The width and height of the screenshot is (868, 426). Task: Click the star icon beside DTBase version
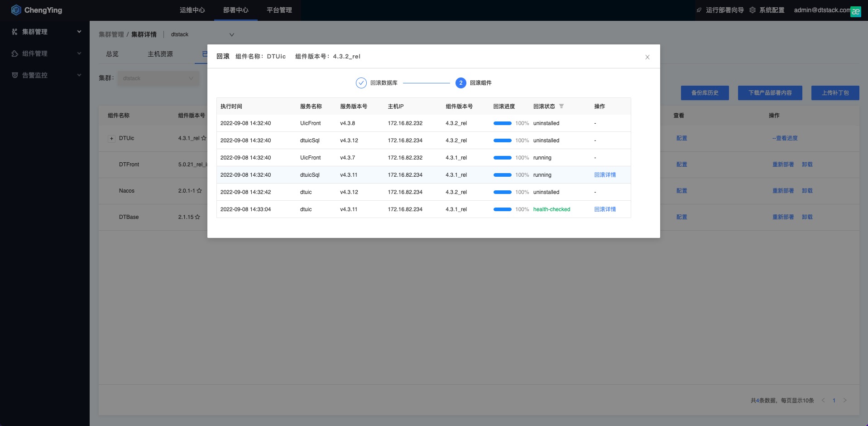click(x=197, y=217)
